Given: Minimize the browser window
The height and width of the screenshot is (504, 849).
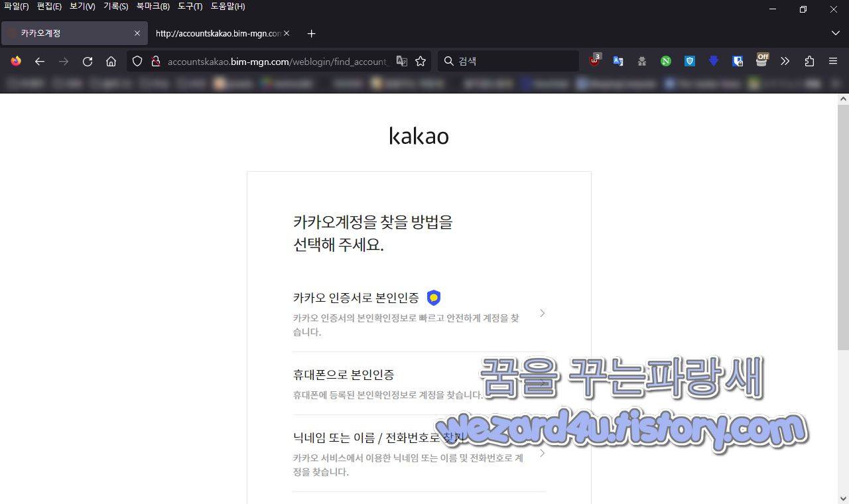Looking at the screenshot, I should [772, 9].
